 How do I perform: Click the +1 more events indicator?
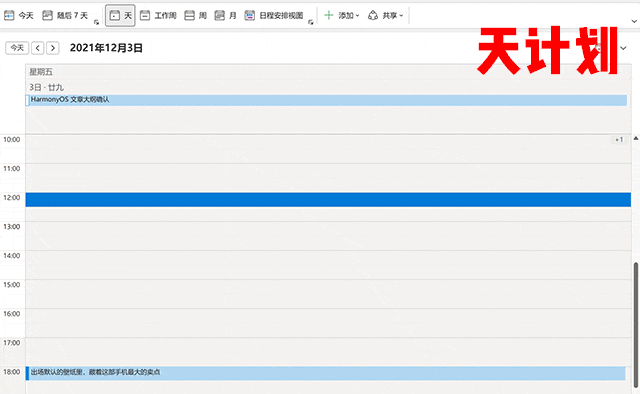click(x=619, y=140)
